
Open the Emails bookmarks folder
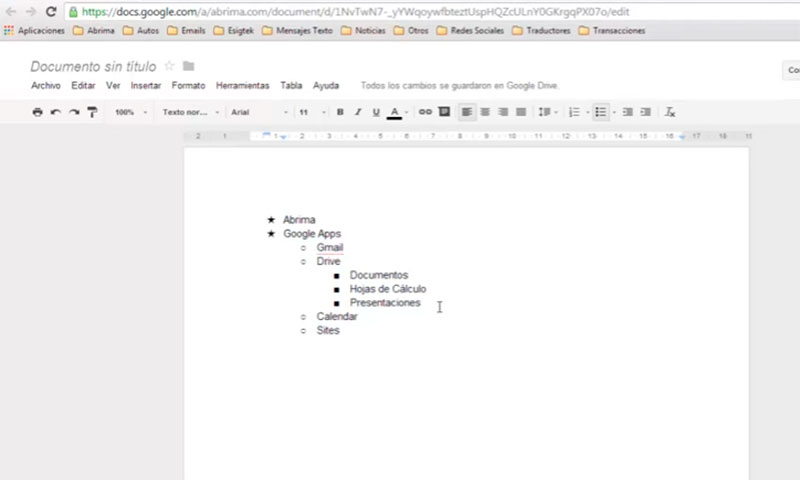[186, 31]
